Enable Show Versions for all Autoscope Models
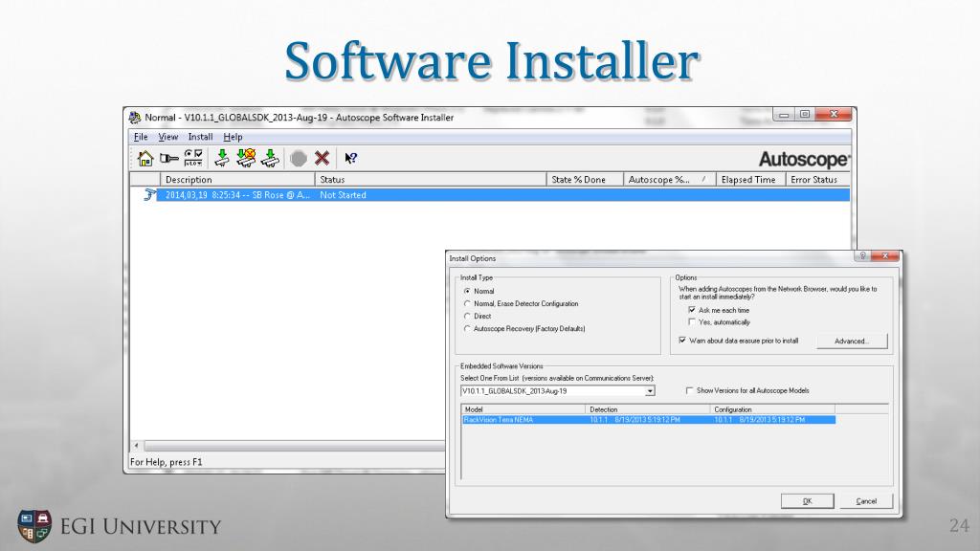The height and width of the screenshot is (551, 980). pos(689,390)
